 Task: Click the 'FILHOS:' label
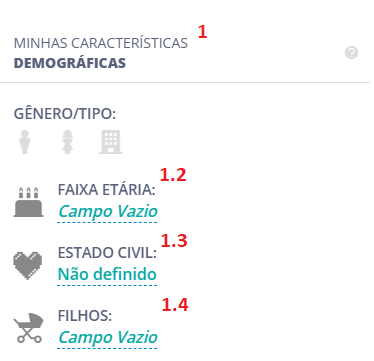click(x=85, y=316)
